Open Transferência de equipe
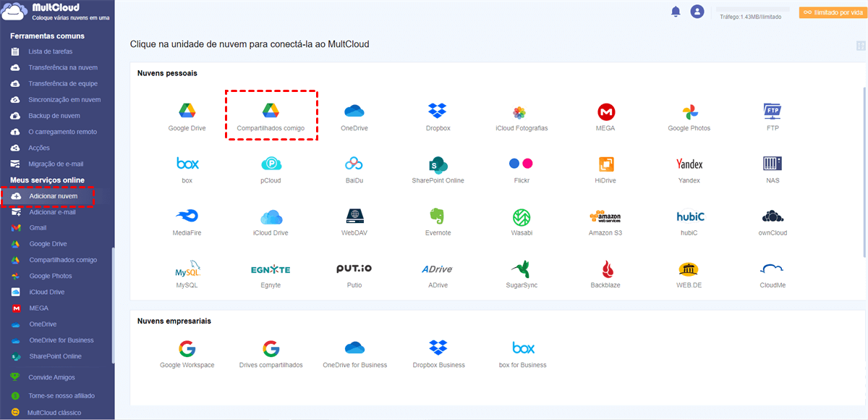The height and width of the screenshot is (420, 868). [x=63, y=83]
